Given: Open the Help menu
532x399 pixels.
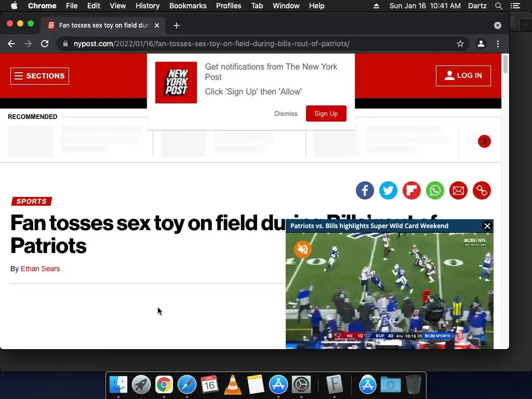Looking at the screenshot, I should click(316, 6).
